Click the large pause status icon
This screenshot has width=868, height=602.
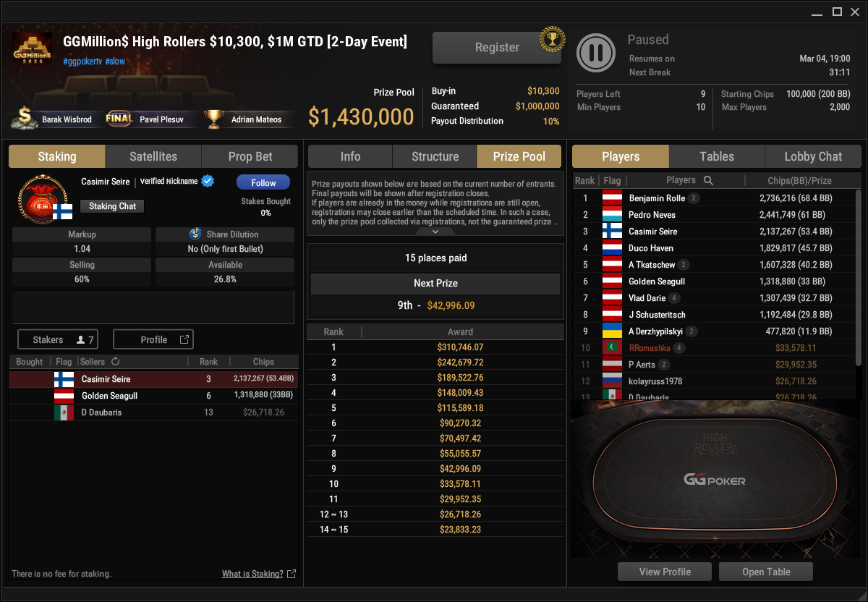[x=596, y=53]
